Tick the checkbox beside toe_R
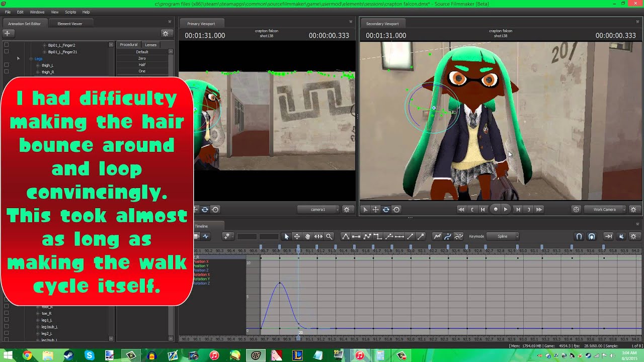 click(x=6, y=313)
